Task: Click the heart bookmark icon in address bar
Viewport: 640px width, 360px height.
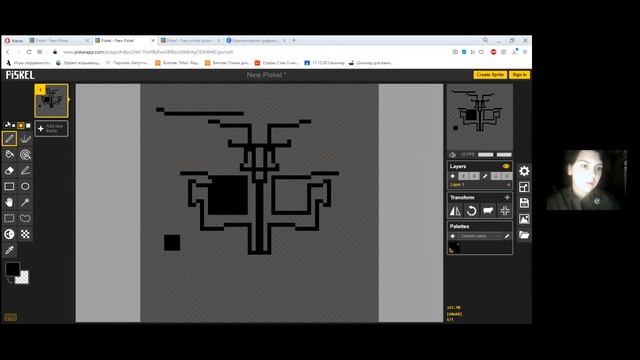Action: pos(482,52)
